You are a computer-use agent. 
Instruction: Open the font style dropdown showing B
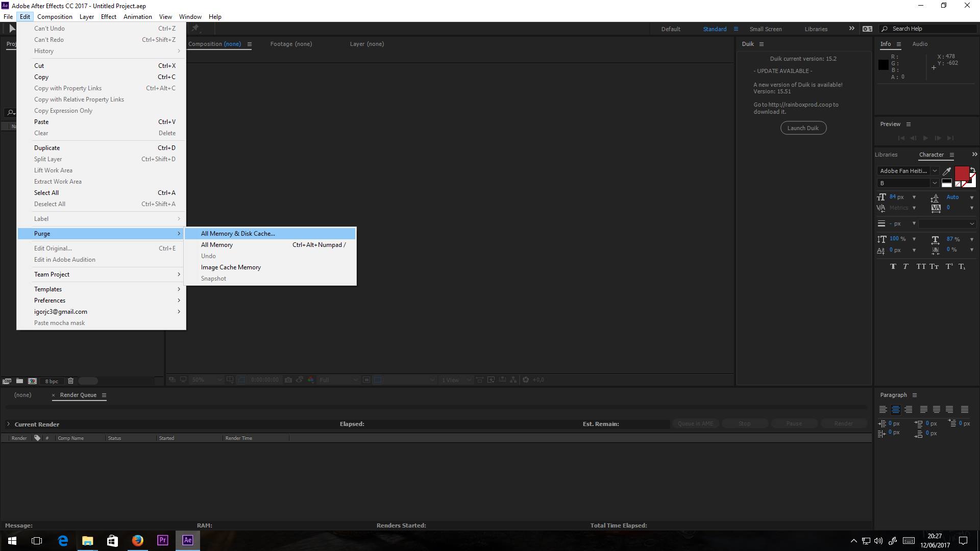click(x=935, y=183)
